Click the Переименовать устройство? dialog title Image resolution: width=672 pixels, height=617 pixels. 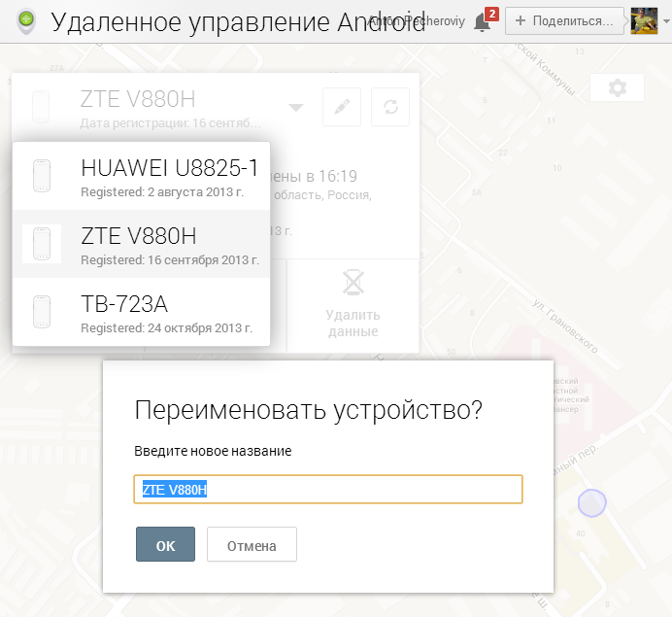point(308,410)
